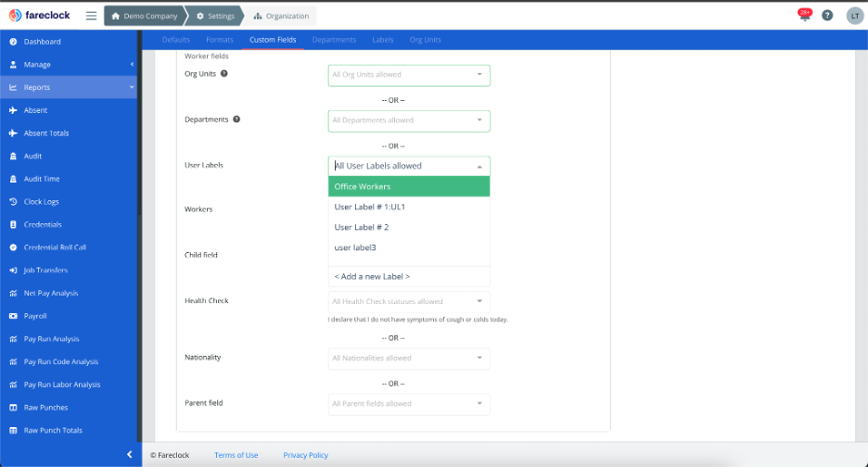This screenshot has height=467, width=868.
Task: Collapse the Reports menu arrow
Action: click(x=132, y=87)
